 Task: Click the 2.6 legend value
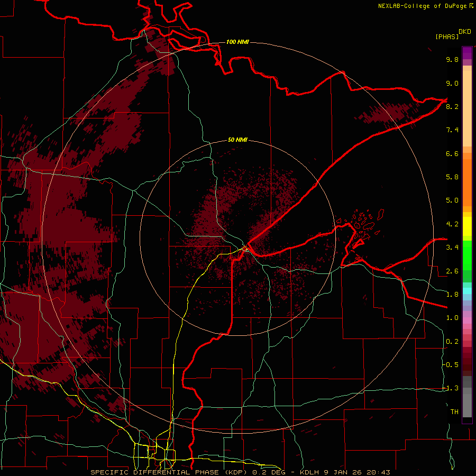pos(452,271)
